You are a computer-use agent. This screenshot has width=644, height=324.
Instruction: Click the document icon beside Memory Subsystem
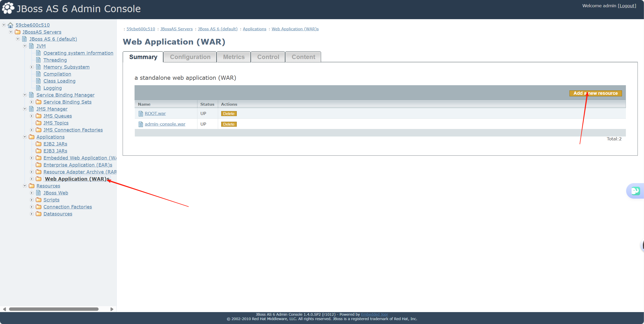pos(39,67)
